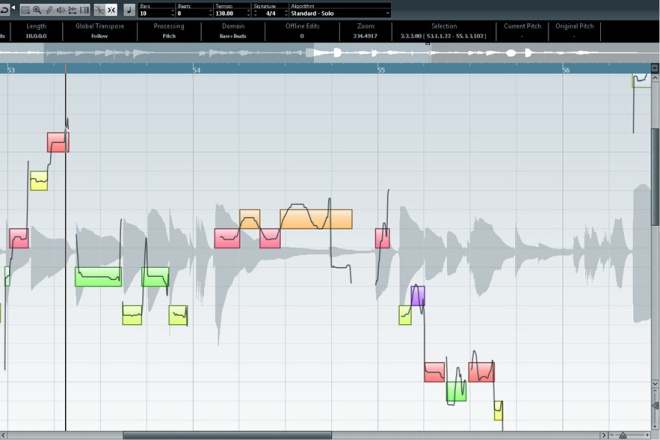Select the purple pitch segment
Screen dimensions: 660x440
pyautogui.click(x=418, y=296)
